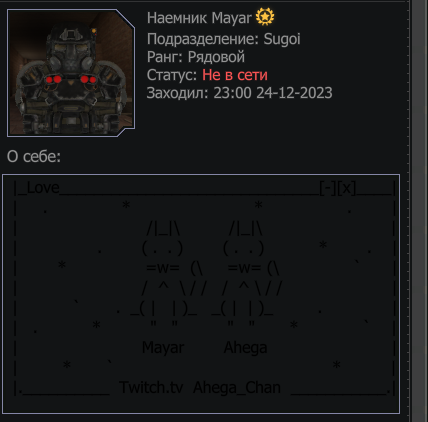Click the Mayar caption under left cat
The width and height of the screenshot is (428, 422).
(x=163, y=348)
